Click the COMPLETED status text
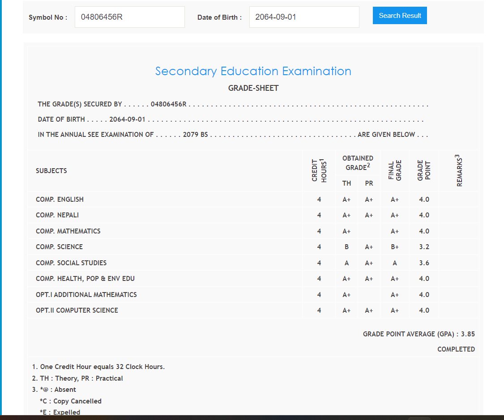 click(456, 349)
